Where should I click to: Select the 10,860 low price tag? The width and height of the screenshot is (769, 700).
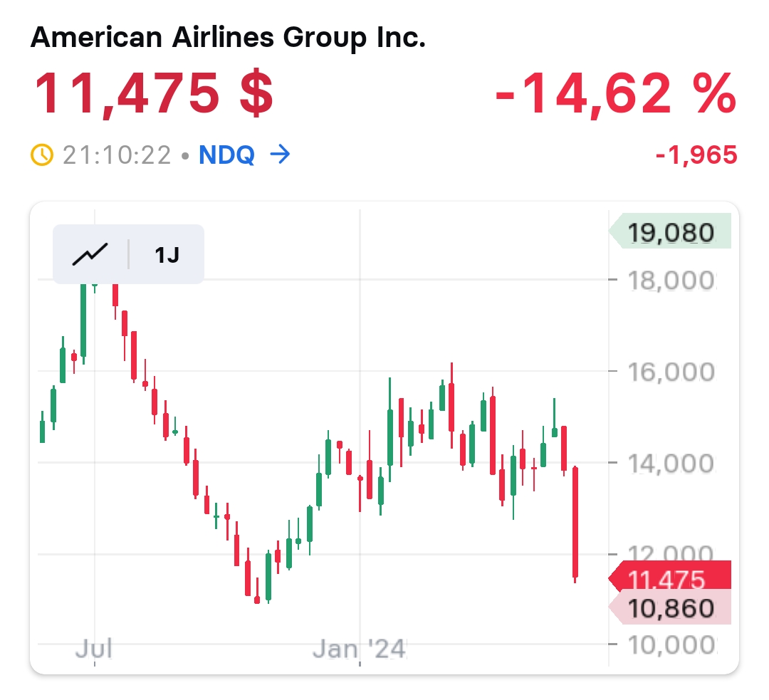(671, 609)
